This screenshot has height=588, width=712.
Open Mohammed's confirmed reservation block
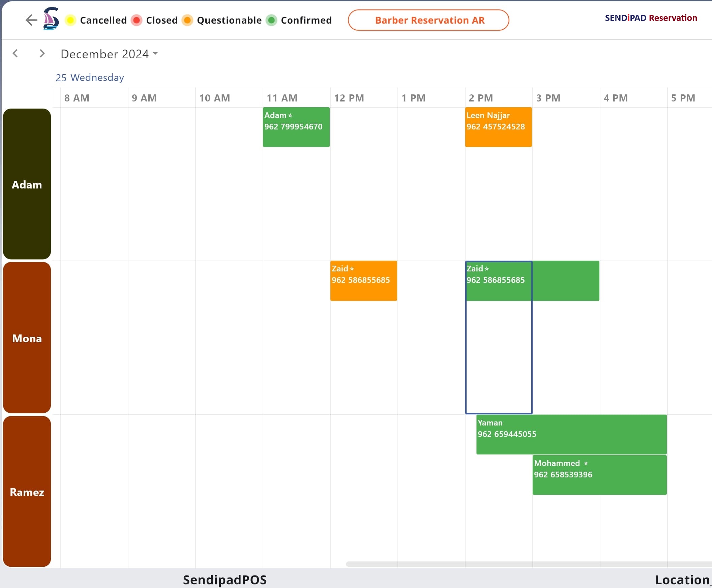pyautogui.click(x=599, y=475)
